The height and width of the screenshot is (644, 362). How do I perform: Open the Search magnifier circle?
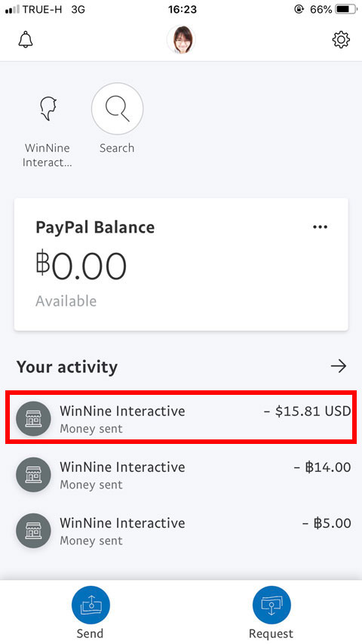[118, 109]
